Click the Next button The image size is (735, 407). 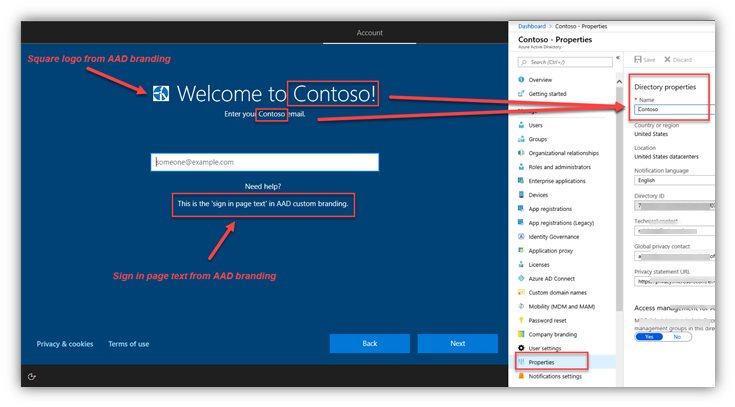[x=458, y=343]
